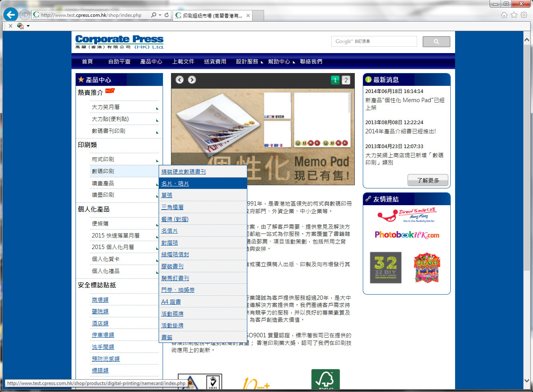Expand the 幫助中心 navigation dropdown

click(281, 61)
